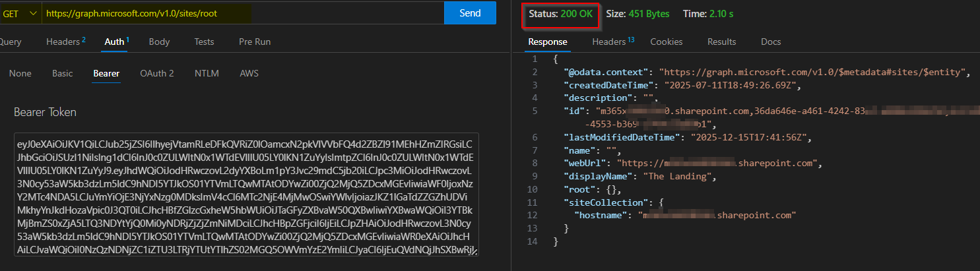Viewport: 980px width, 271px height.
Task: Choose NTLM authentication type
Action: (x=207, y=73)
